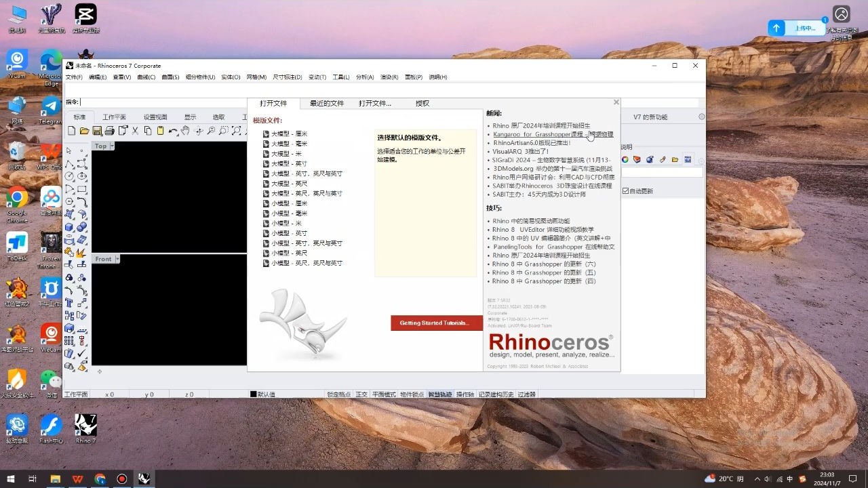The height and width of the screenshot is (488, 868).
Task: Switch to the 最近的文件 tab
Action: 327,103
